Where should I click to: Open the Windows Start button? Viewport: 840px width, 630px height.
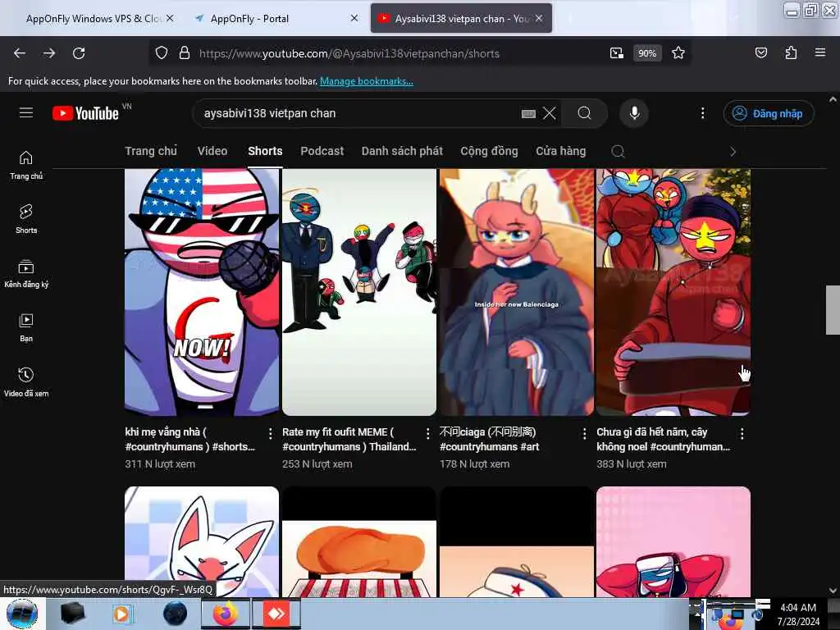tap(22, 614)
